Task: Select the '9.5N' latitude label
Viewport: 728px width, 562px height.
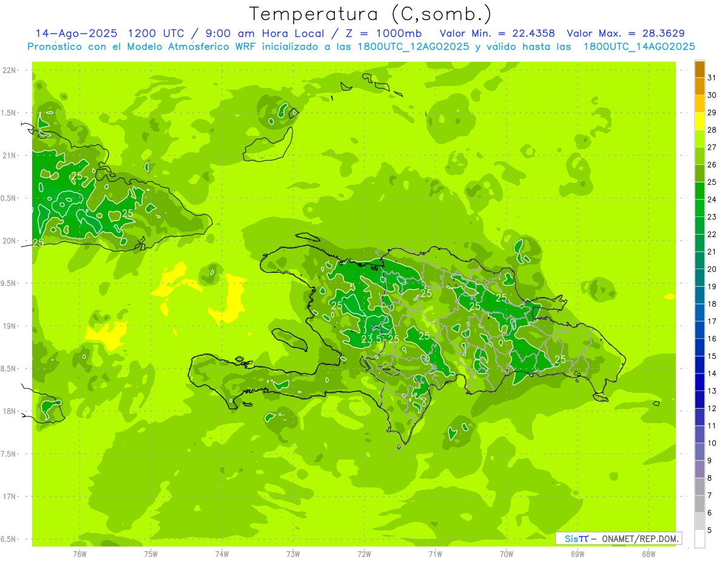Action: point(10,283)
